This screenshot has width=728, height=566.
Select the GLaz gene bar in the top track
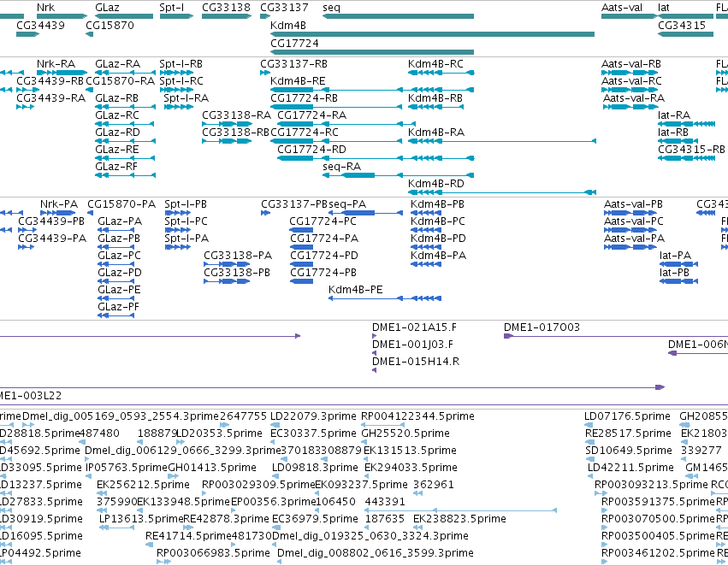(x=124, y=16)
